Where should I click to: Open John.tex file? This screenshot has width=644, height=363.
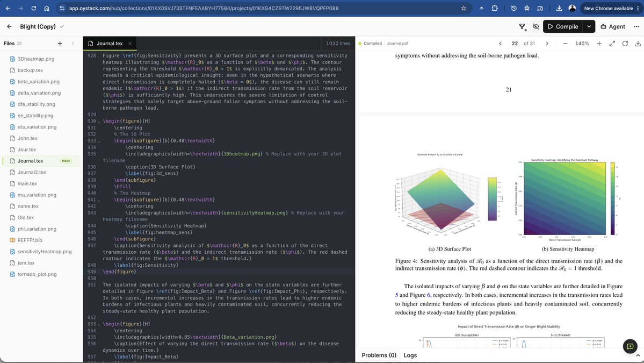click(27, 138)
